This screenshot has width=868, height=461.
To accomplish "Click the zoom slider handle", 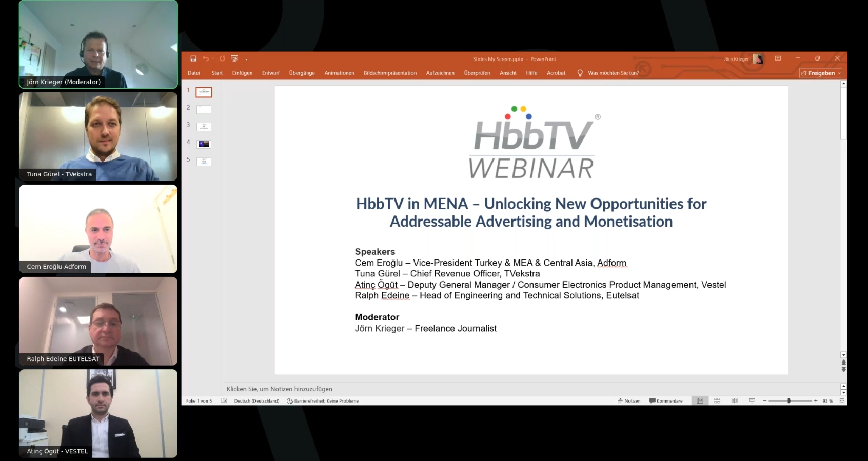I will click(789, 401).
